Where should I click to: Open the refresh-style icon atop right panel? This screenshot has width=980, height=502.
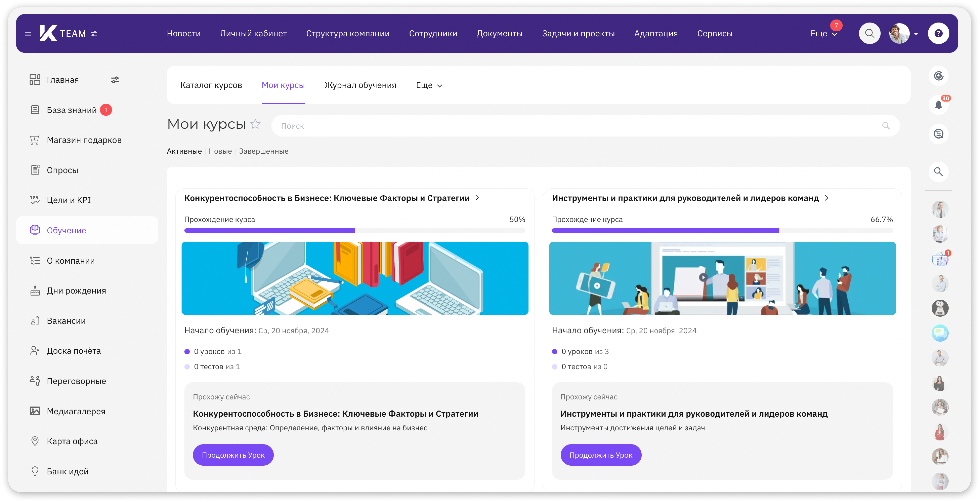click(939, 76)
